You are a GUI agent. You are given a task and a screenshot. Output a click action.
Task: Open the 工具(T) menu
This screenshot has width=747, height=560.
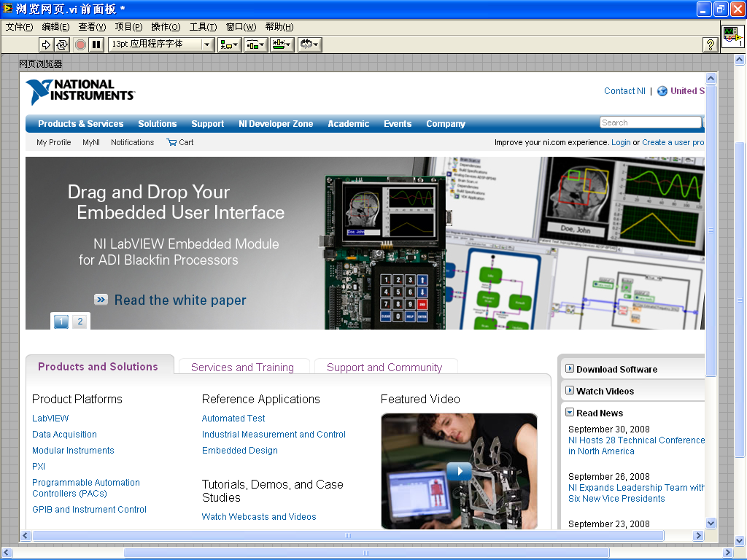pyautogui.click(x=203, y=27)
